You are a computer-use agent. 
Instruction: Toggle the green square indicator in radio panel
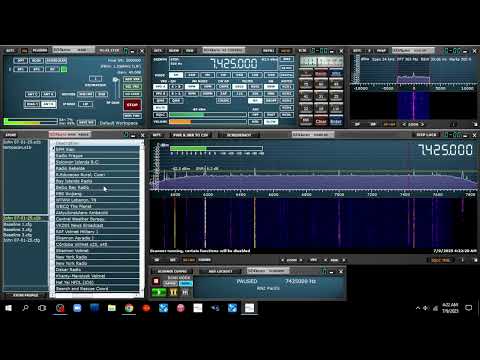click(x=64, y=69)
